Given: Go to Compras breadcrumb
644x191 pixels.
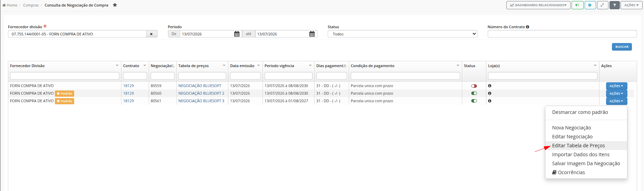Looking at the screenshot, I should click(x=31, y=5).
